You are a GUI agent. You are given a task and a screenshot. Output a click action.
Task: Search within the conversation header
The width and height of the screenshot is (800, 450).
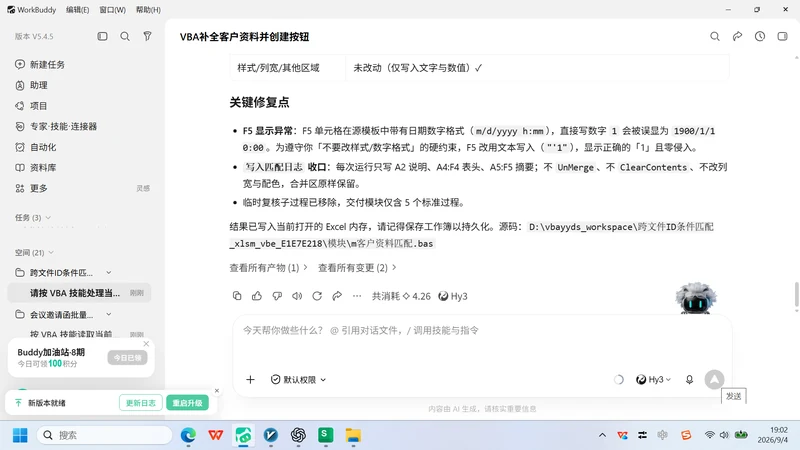pos(715,36)
